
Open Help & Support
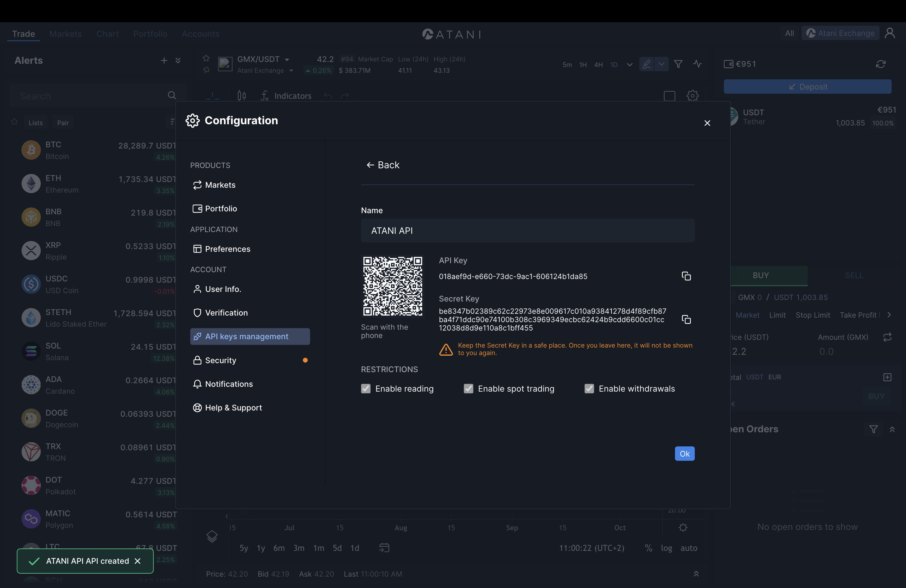pos(250,407)
